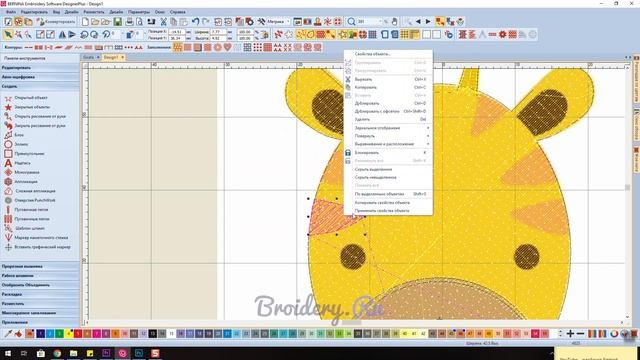
Task: Click the New blank design icon
Action: click(85, 22)
